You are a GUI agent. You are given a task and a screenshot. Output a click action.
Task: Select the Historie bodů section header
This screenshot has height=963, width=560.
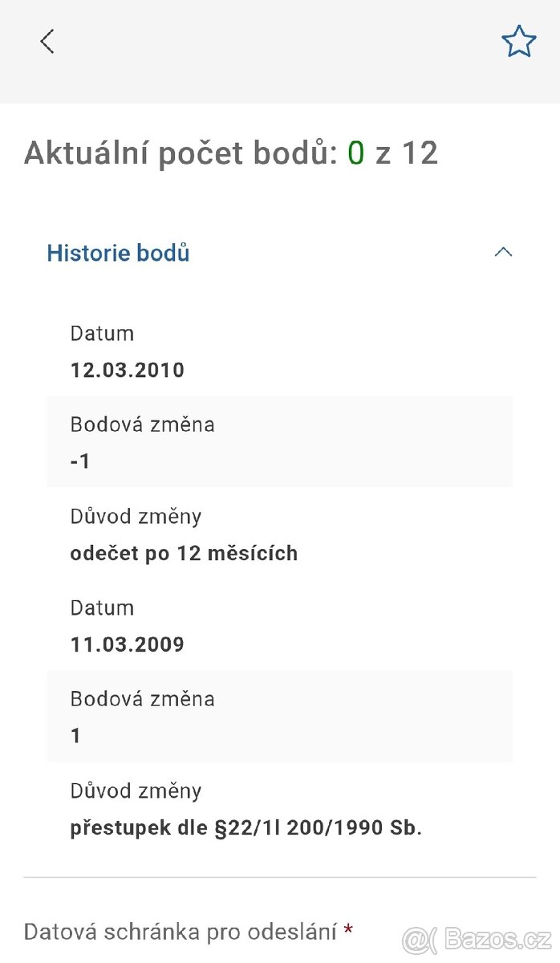[x=117, y=253]
